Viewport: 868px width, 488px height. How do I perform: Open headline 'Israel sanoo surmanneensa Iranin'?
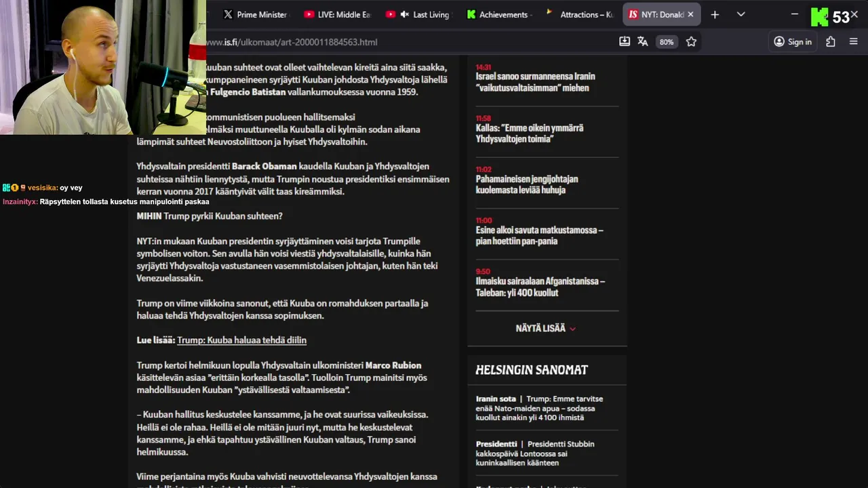tap(535, 82)
